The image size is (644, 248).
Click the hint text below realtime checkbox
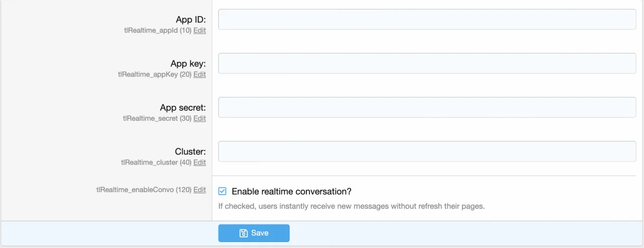pyautogui.click(x=351, y=206)
